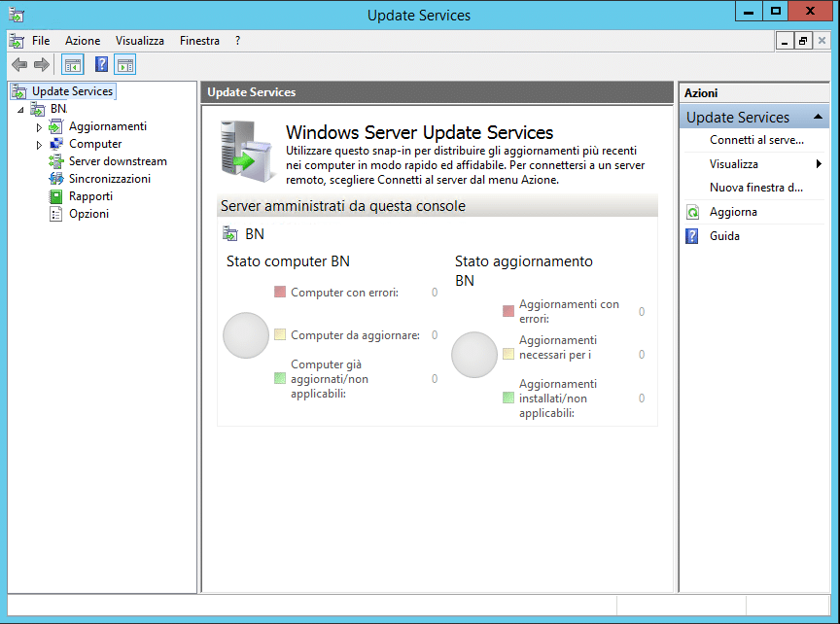Click the Stato aggiornamento BN pie chart
Viewport: 840px width, 624px height.
click(474, 355)
